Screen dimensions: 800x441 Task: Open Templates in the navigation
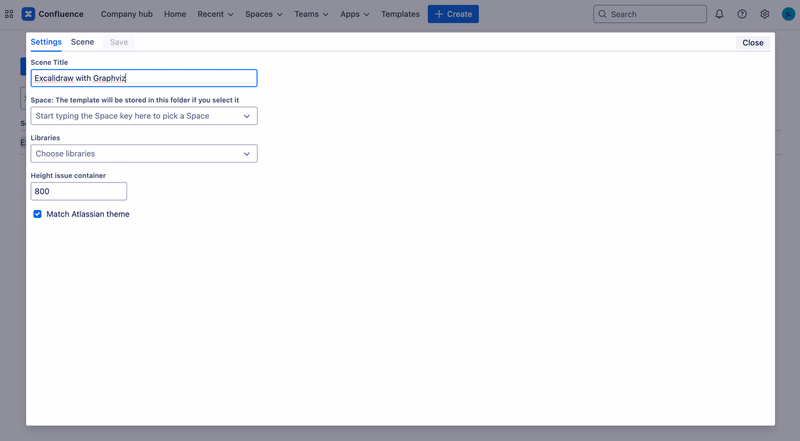pos(400,14)
